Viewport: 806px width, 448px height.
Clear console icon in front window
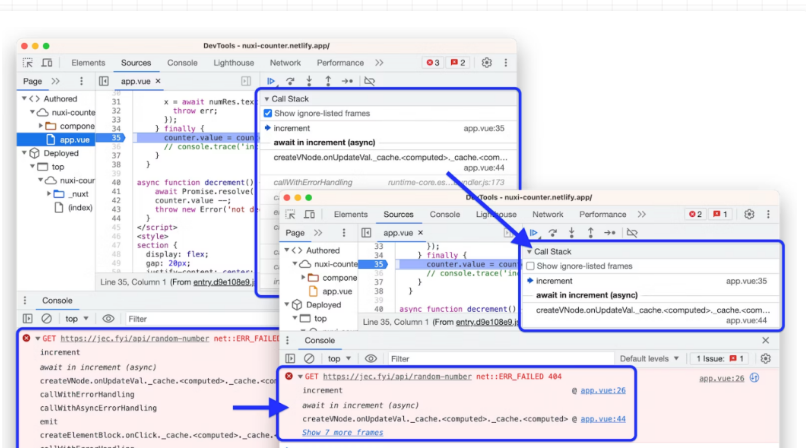pyautogui.click(x=309, y=359)
